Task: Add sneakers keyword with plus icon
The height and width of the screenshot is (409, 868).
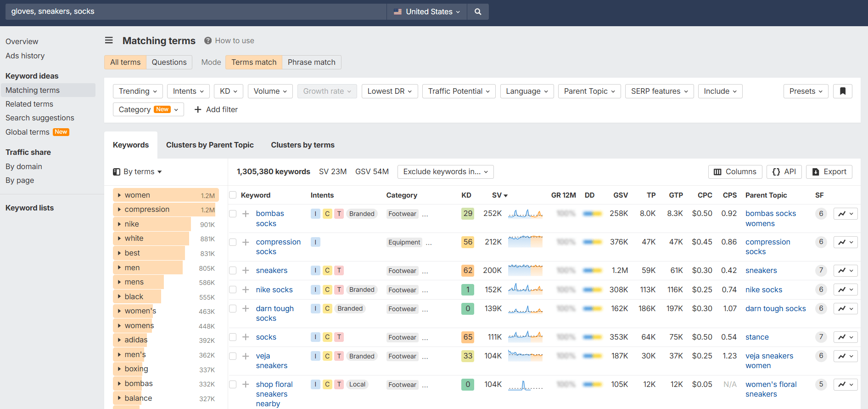Action: [246, 271]
